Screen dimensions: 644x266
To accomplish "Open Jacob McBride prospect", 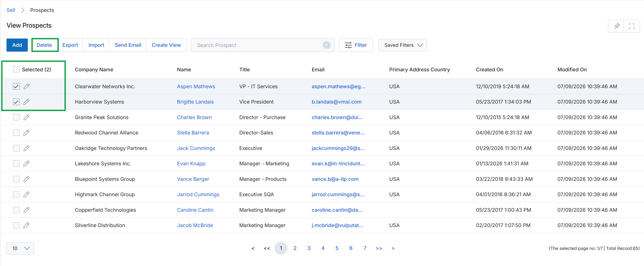I will 195,225.
